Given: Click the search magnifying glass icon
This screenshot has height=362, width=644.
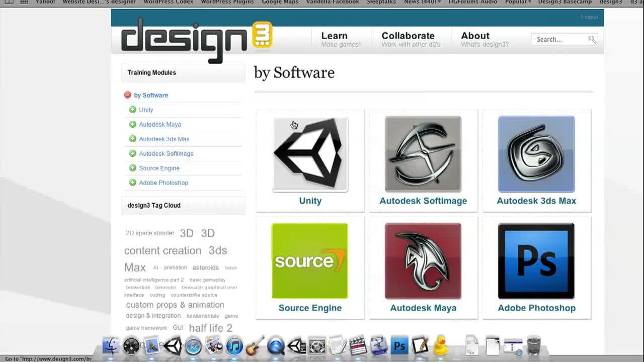Looking at the screenshot, I should point(592,39).
